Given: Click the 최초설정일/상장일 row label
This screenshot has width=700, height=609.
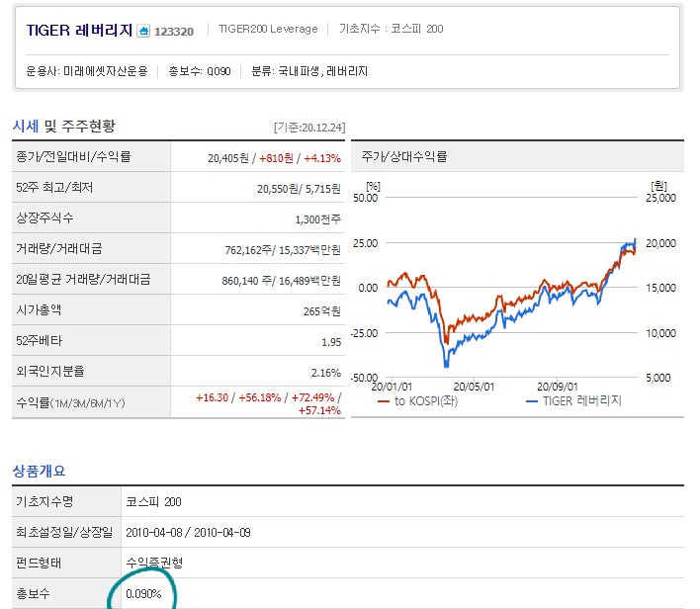Looking at the screenshot, I should click(64, 532).
